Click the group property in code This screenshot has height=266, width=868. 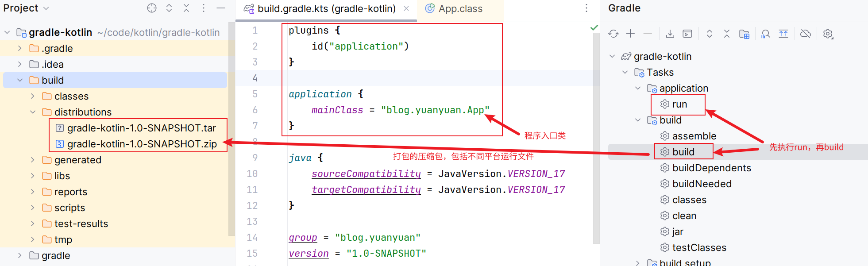pyautogui.click(x=303, y=237)
